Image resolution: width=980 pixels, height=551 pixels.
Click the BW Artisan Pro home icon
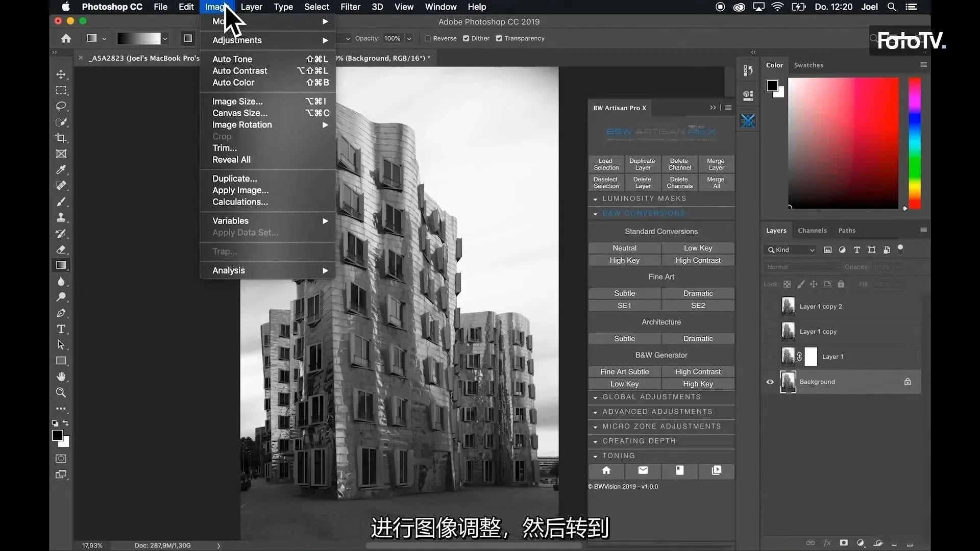click(606, 470)
